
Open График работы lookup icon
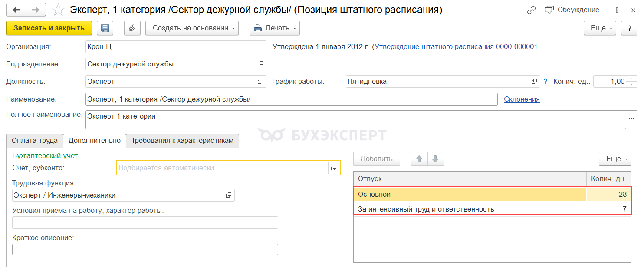pyautogui.click(x=534, y=81)
